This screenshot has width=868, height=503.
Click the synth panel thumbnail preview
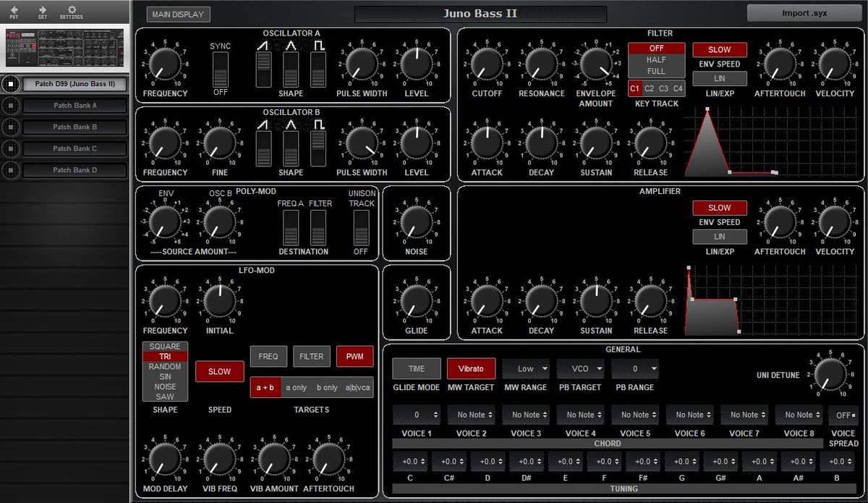point(65,48)
